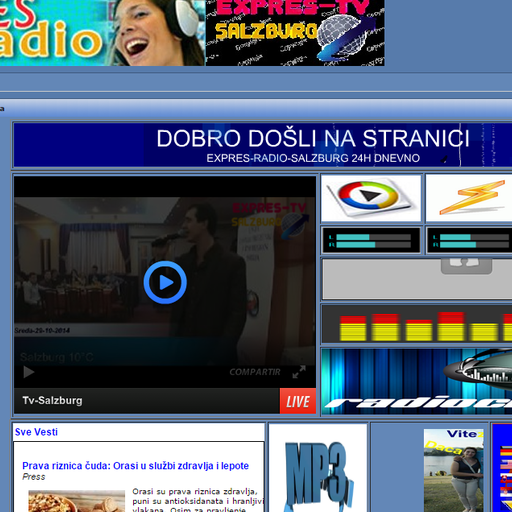512x512 pixels.
Task: Click the walnuts article thumbnail
Action: tap(77, 501)
